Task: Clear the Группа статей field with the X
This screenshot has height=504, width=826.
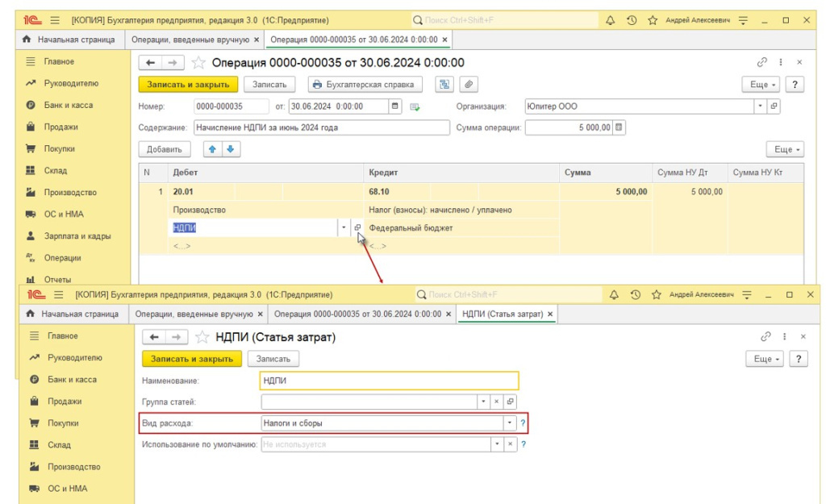Action: pos(496,401)
